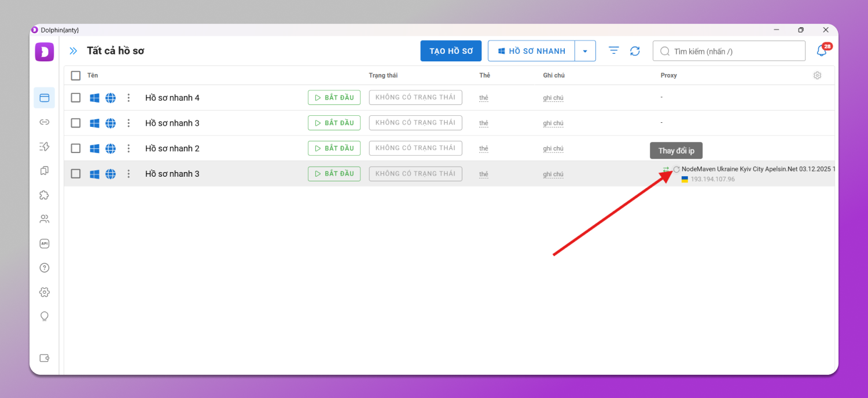Open the settings gear in the sidebar
The width and height of the screenshot is (868, 398).
click(x=44, y=292)
